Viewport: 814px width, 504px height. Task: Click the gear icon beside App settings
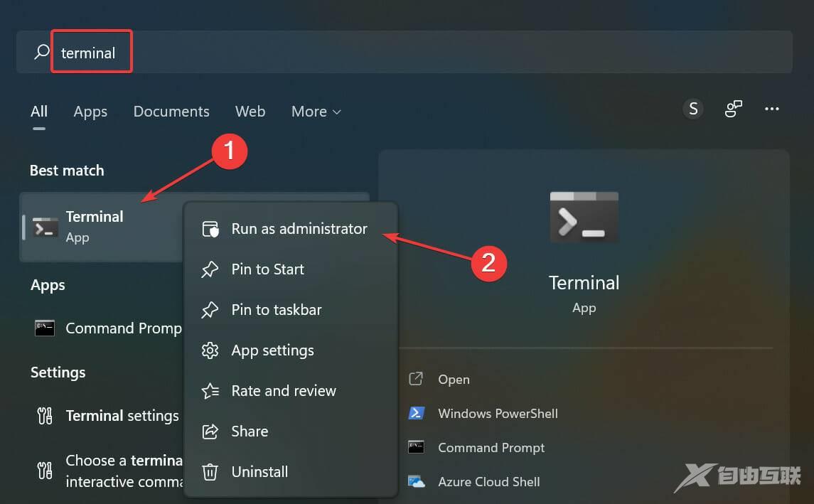click(x=210, y=350)
